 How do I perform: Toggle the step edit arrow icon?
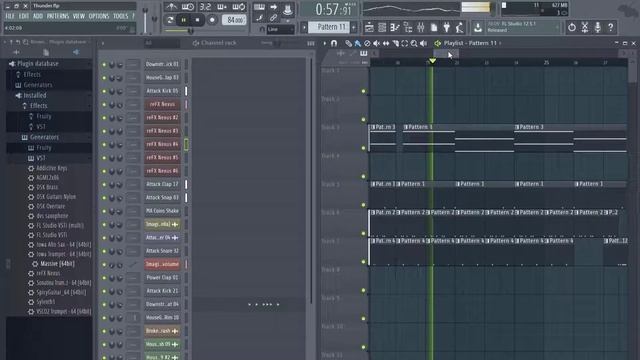tap(273, 7)
